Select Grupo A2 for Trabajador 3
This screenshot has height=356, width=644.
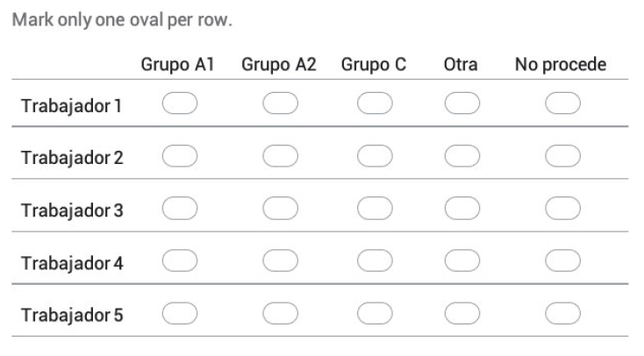tap(280, 208)
